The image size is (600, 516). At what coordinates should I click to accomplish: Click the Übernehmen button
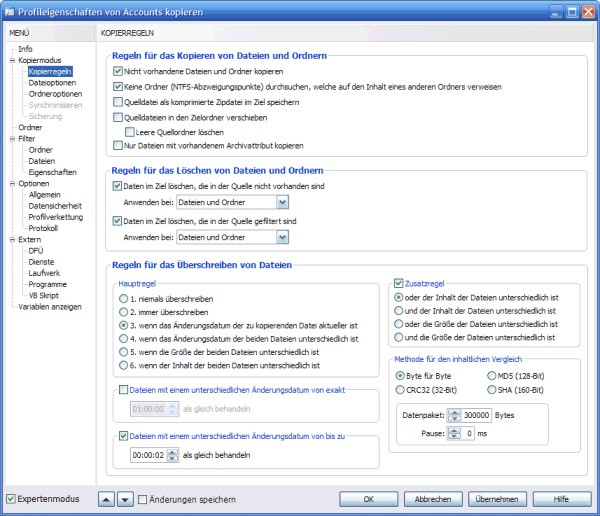497,499
